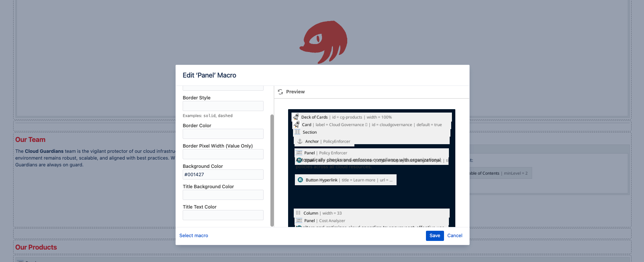Click the 'Cost Analyzer' panel title
The width and height of the screenshot is (644, 262).
point(332,221)
